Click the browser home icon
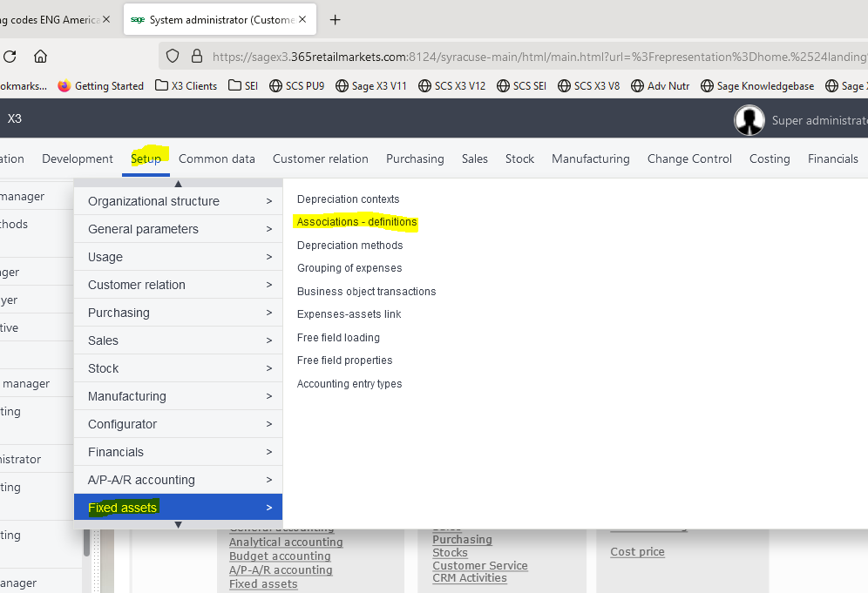Image resolution: width=868 pixels, height=593 pixels. tap(39, 56)
